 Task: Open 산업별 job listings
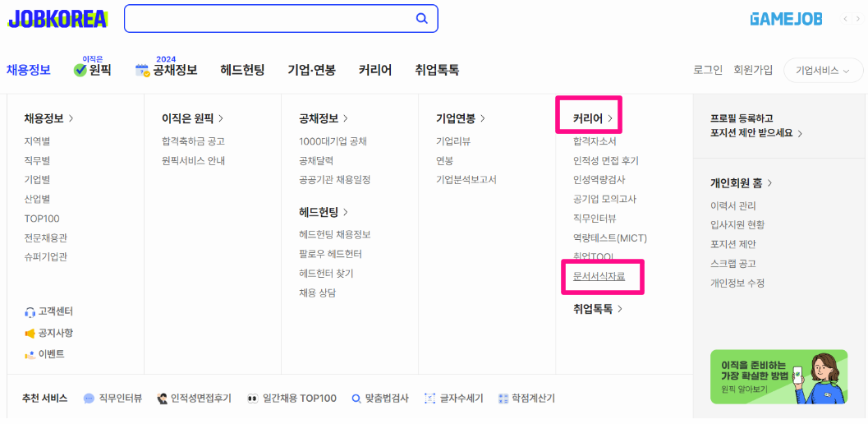(x=37, y=198)
